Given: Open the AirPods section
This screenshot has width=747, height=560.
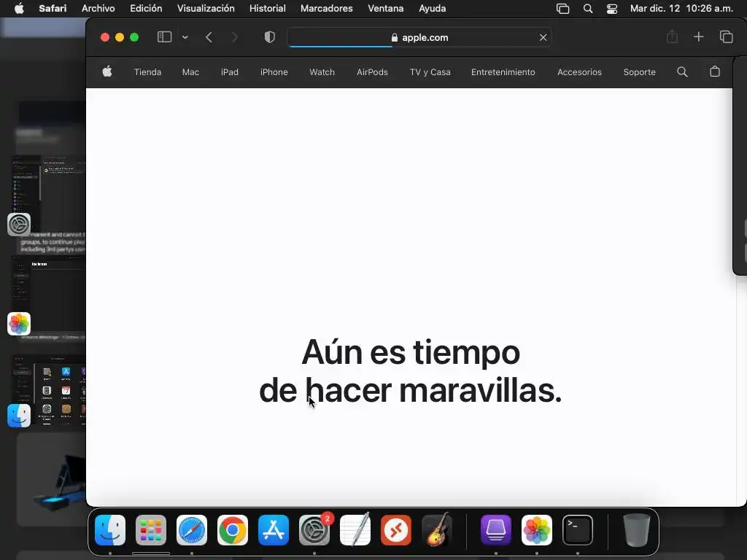Looking at the screenshot, I should (372, 72).
